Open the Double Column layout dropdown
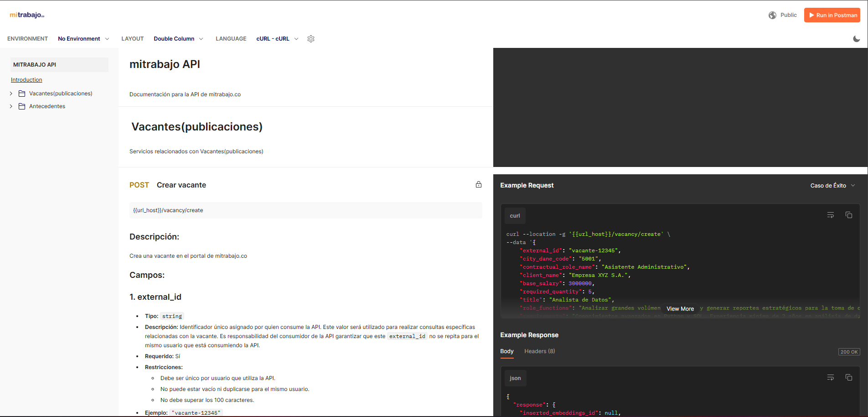The height and width of the screenshot is (417, 868). [x=179, y=39]
